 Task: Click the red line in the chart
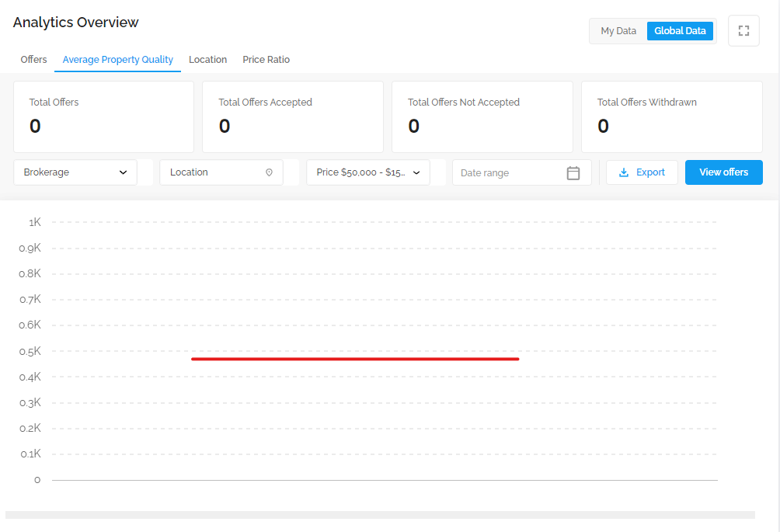tap(355, 359)
